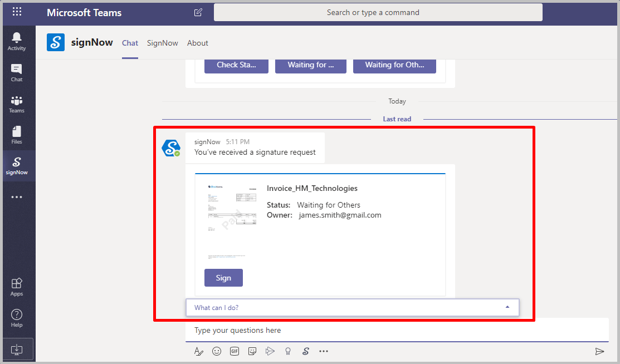Open more messaging extensions ellipsis
Viewport: 620px width, 364px height.
click(x=324, y=351)
